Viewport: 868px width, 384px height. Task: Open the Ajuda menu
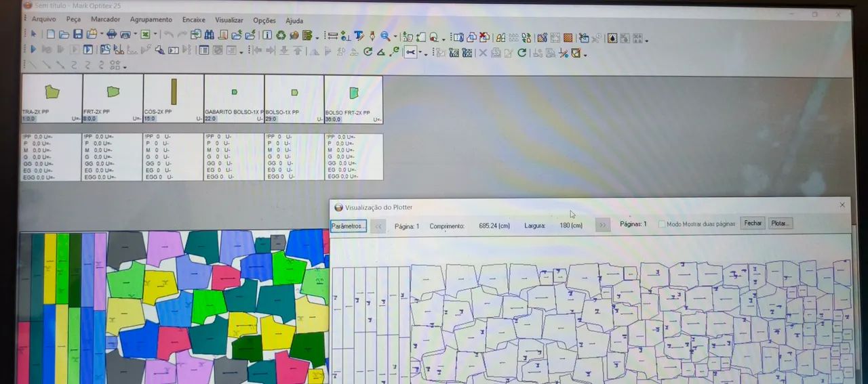(x=294, y=20)
